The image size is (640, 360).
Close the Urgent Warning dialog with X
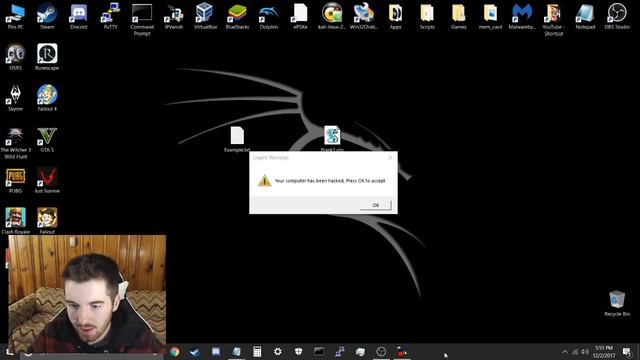pyautogui.click(x=390, y=158)
